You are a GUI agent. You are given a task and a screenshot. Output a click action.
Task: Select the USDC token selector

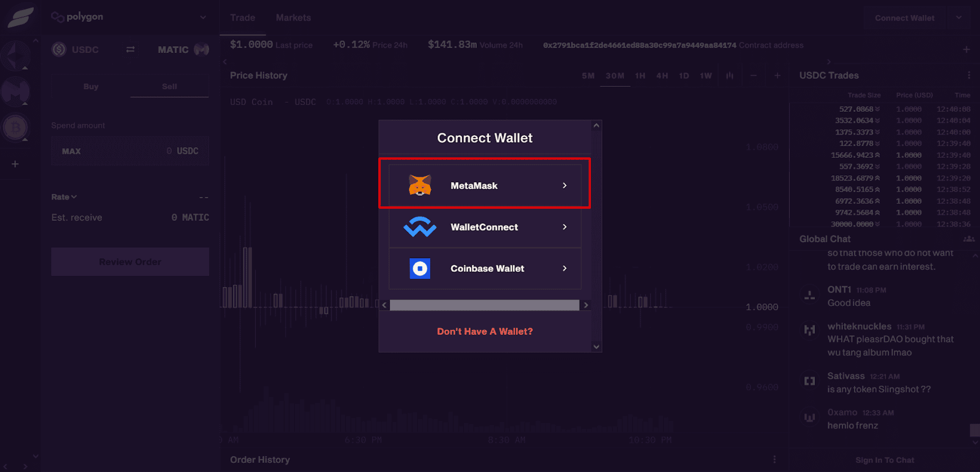coord(76,50)
